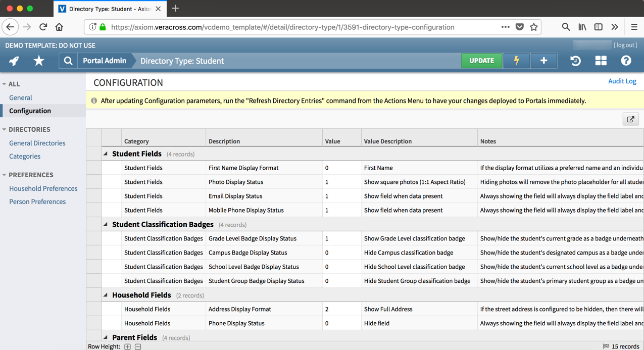Switch to the Directory Type: Student browser tab
The height and width of the screenshot is (350, 644).
[106, 9]
